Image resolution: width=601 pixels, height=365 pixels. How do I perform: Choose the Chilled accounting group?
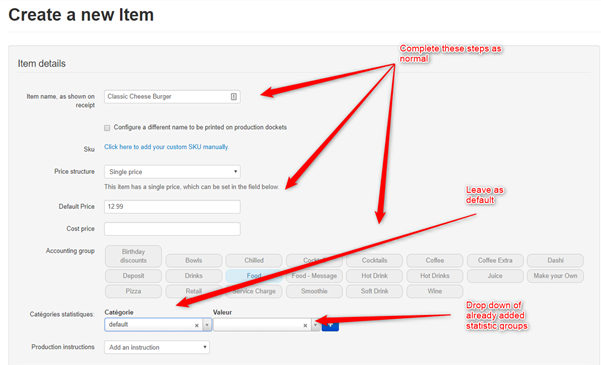254,260
